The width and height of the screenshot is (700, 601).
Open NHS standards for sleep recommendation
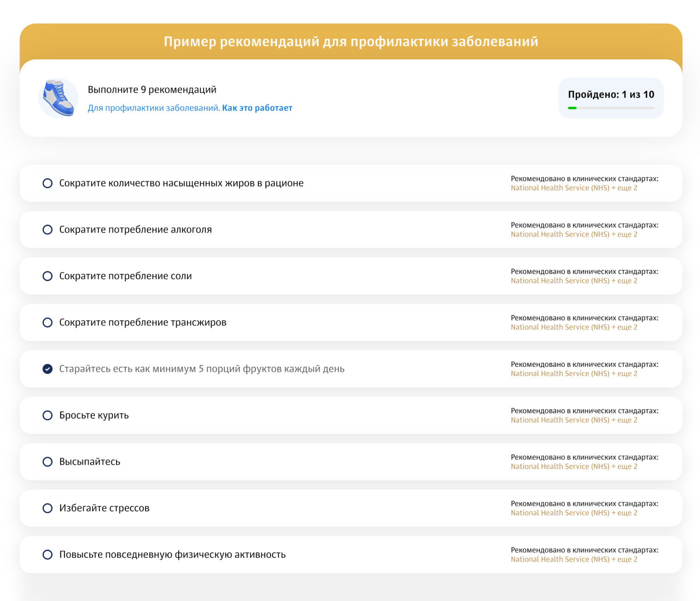[574, 466]
